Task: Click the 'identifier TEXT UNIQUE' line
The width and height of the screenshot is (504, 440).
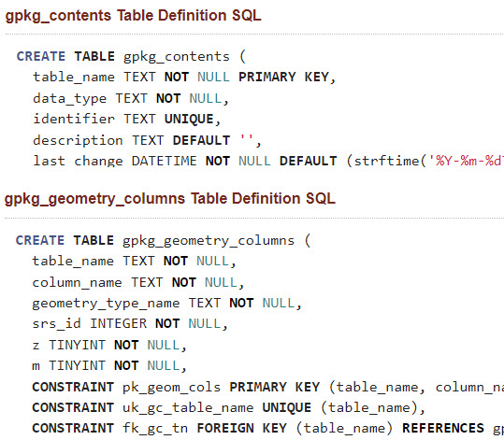Action: 127,120
